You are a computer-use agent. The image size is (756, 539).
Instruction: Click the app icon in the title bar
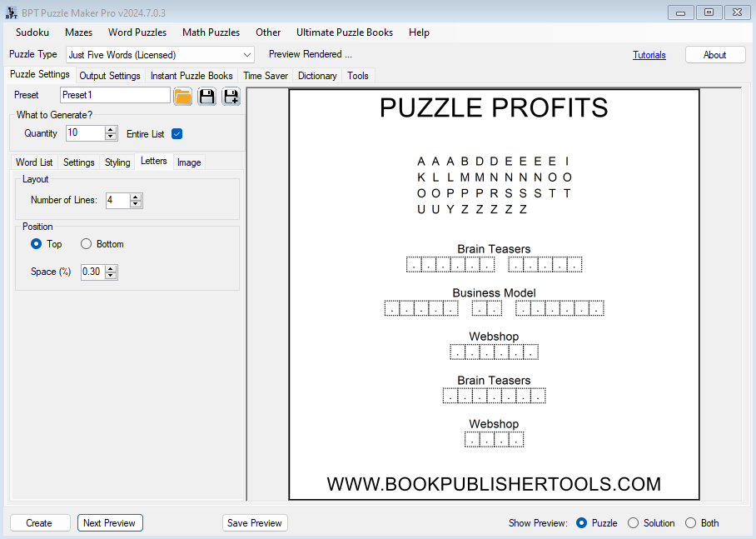tap(12, 12)
